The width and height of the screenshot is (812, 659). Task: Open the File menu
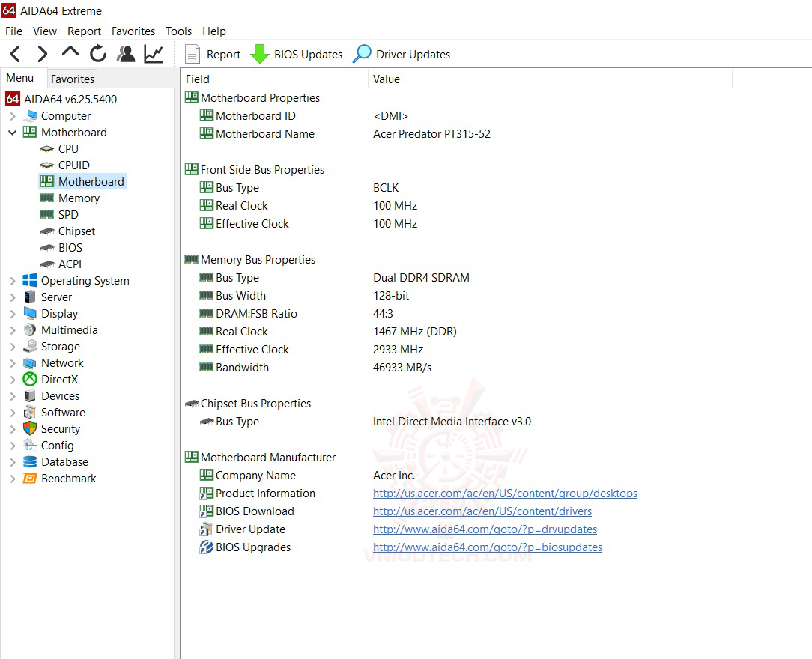(x=13, y=31)
